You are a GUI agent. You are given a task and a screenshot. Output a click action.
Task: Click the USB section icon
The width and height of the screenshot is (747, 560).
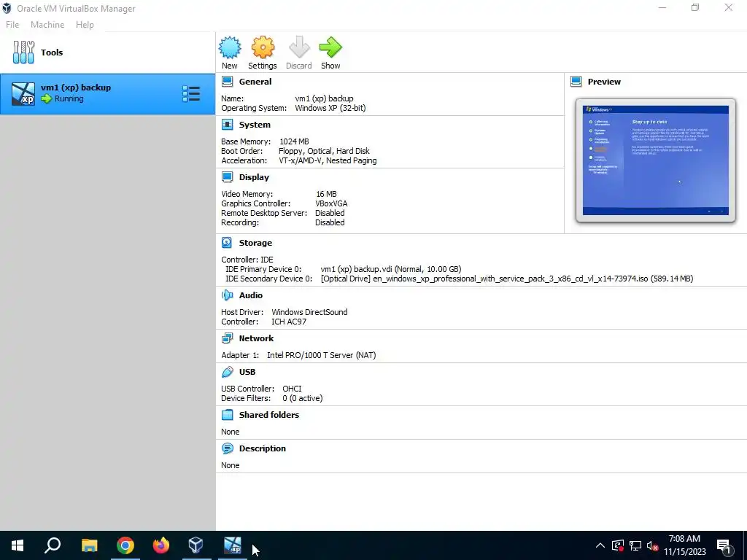[228, 372]
